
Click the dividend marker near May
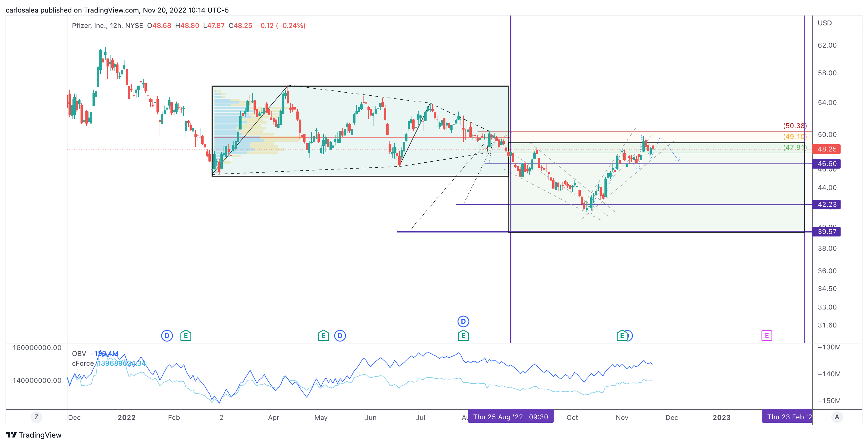[x=340, y=335]
